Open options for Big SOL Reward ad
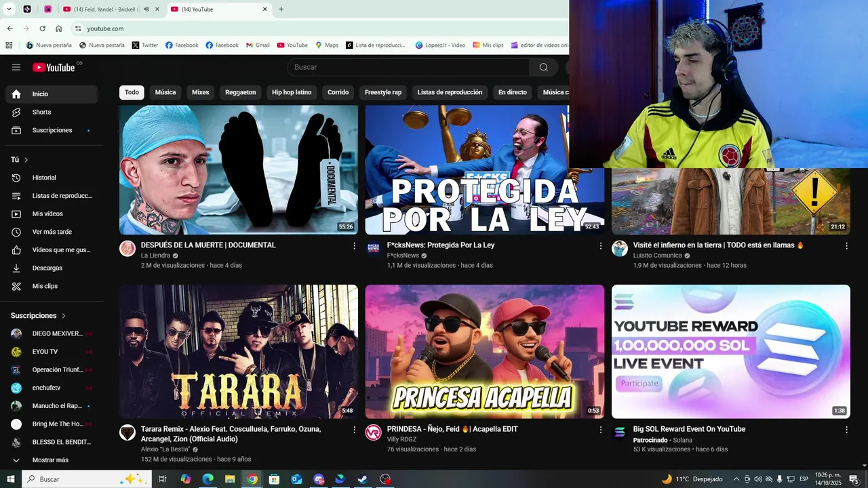 (x=846, y=430)
